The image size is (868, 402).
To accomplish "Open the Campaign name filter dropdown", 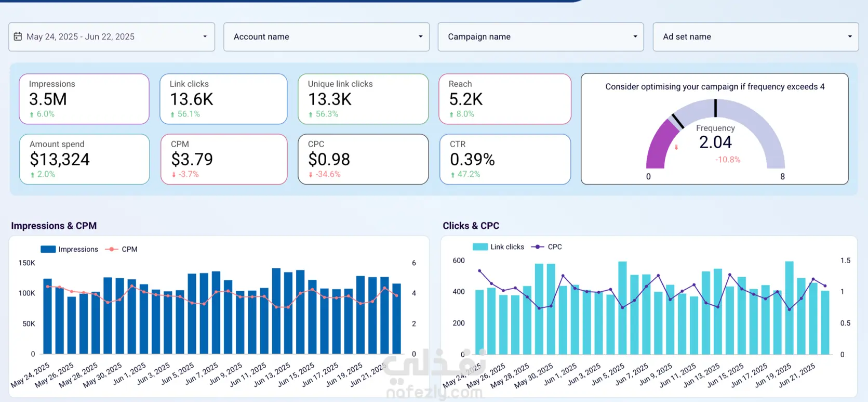I will (x=541, y=37).
